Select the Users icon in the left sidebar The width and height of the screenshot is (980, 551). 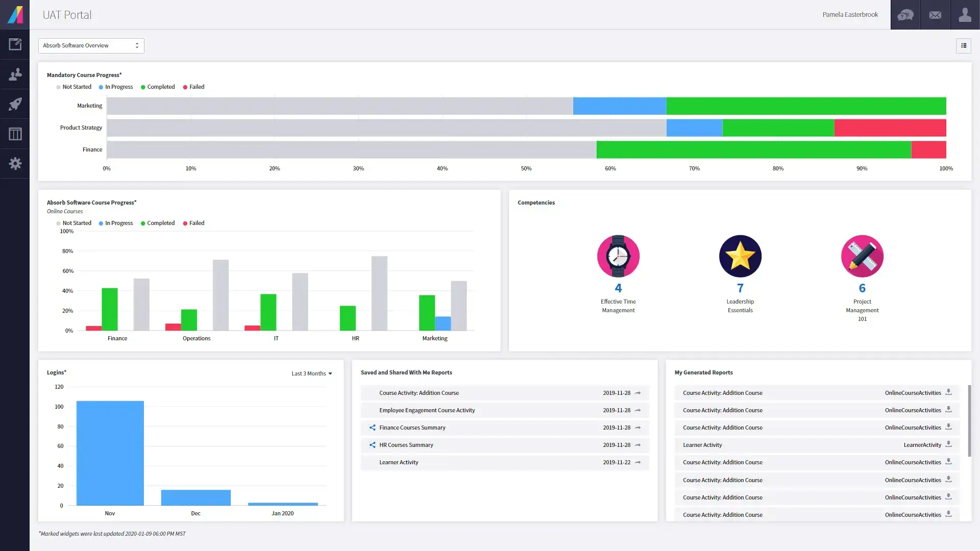coord(15,74)
